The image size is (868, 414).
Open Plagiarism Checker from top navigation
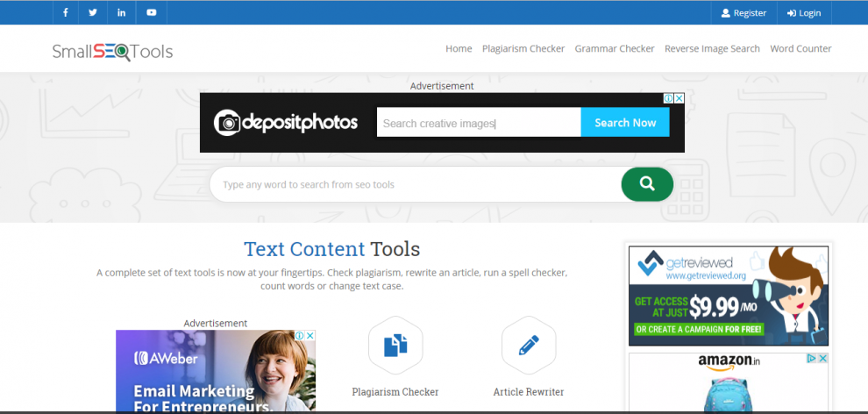point(523,49)
